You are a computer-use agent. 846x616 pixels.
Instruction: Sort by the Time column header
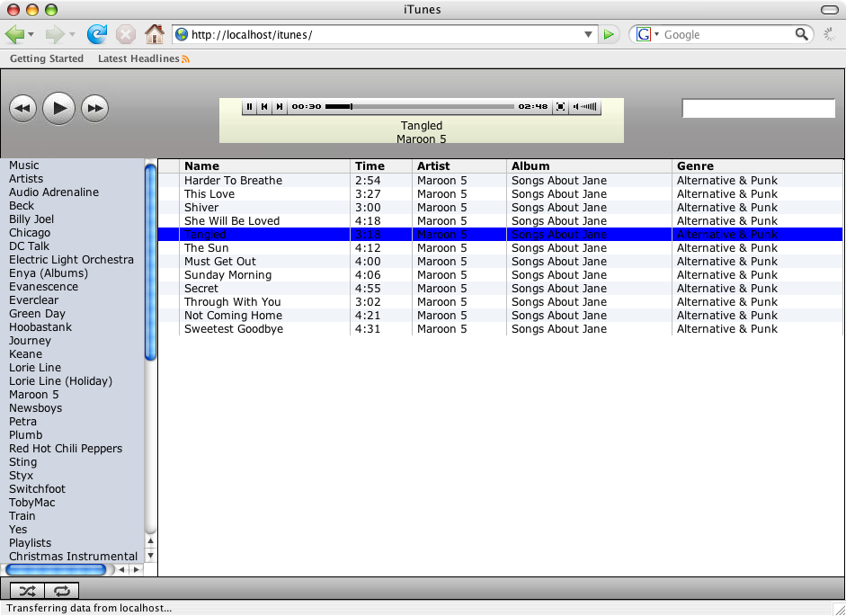coord(380,166)
